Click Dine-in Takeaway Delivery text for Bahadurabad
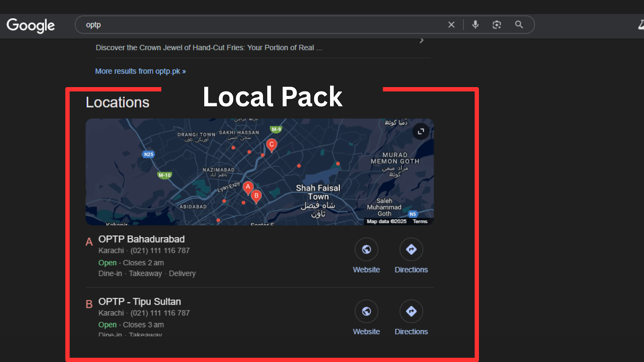644x362 pixels. 147,274
